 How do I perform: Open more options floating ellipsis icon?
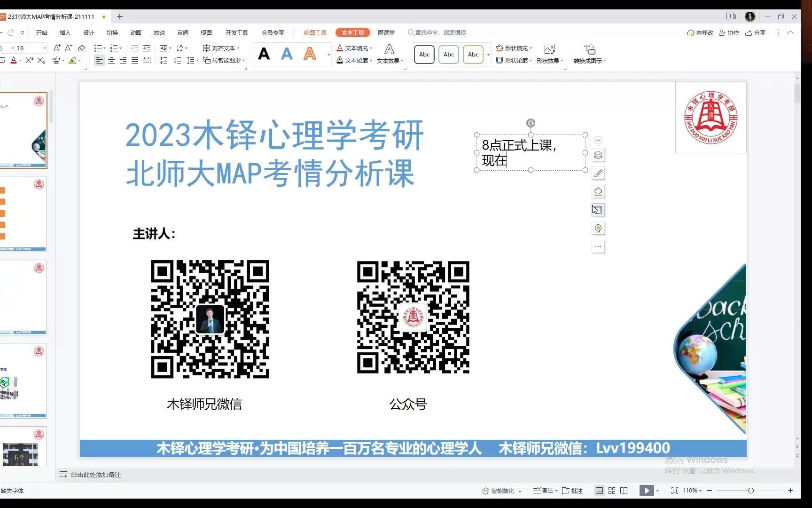coord(598,246)
